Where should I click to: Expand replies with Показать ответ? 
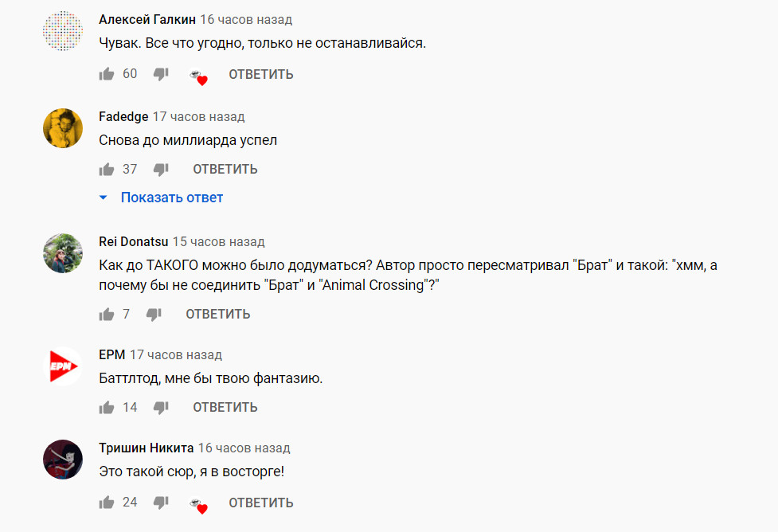(162, 198)
